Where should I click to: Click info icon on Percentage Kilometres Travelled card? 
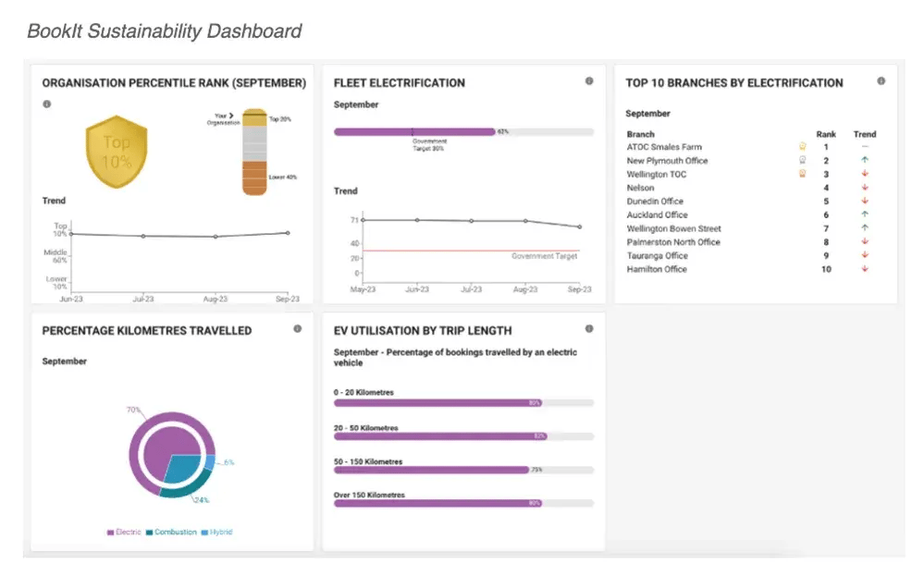(x=297, y=329)
